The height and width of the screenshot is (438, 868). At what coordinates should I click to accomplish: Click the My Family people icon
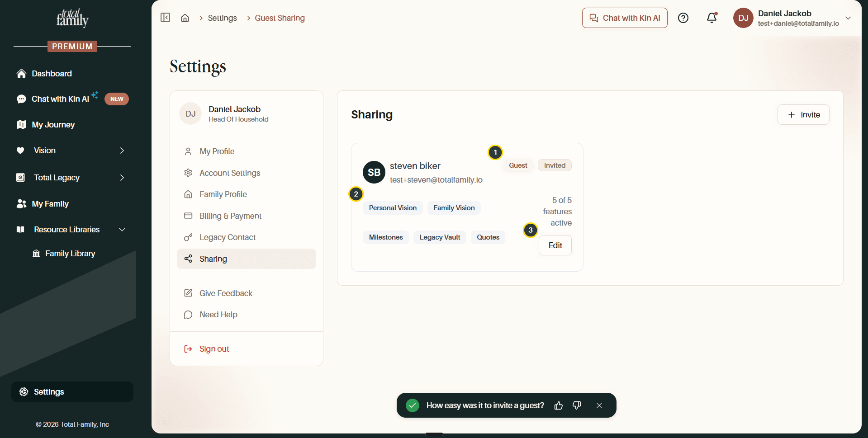[21, 204]
